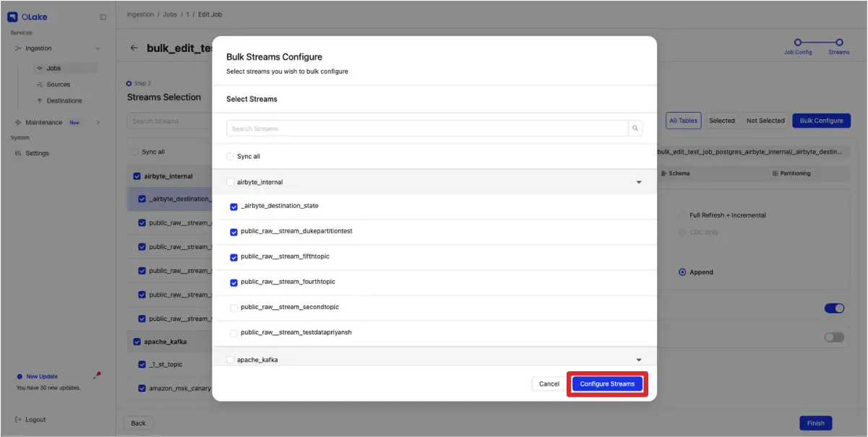The height and width of the screenshot is (437, 868).
Task: Click the Maintenance icon in sidebar
Action: pyautogui.click(x=18, y=122)
